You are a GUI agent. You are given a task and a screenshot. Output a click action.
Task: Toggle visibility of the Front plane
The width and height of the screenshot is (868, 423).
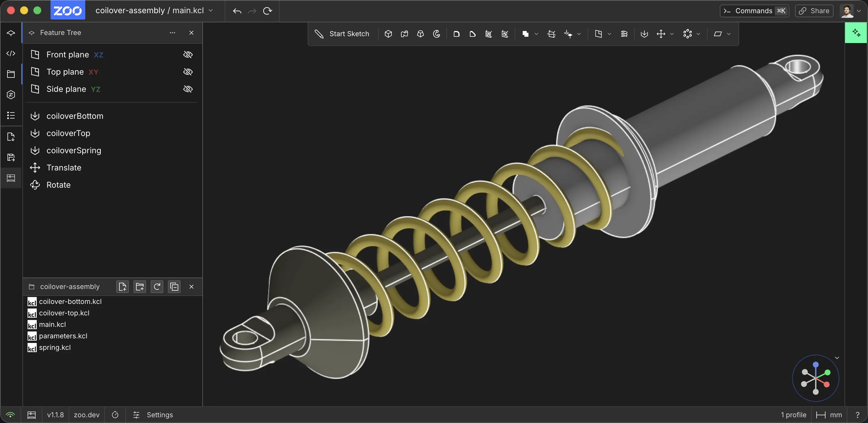click(188, 55)
